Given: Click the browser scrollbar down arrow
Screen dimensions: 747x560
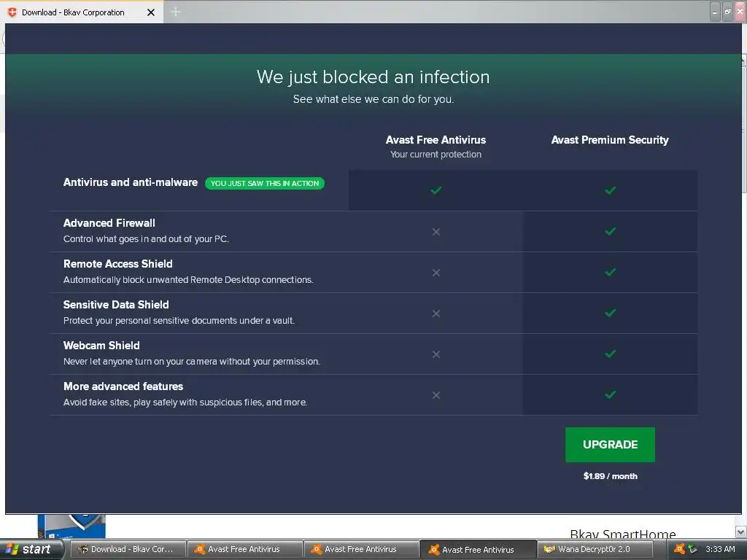Looking at the screenshot, I should [x=740, y=532].
